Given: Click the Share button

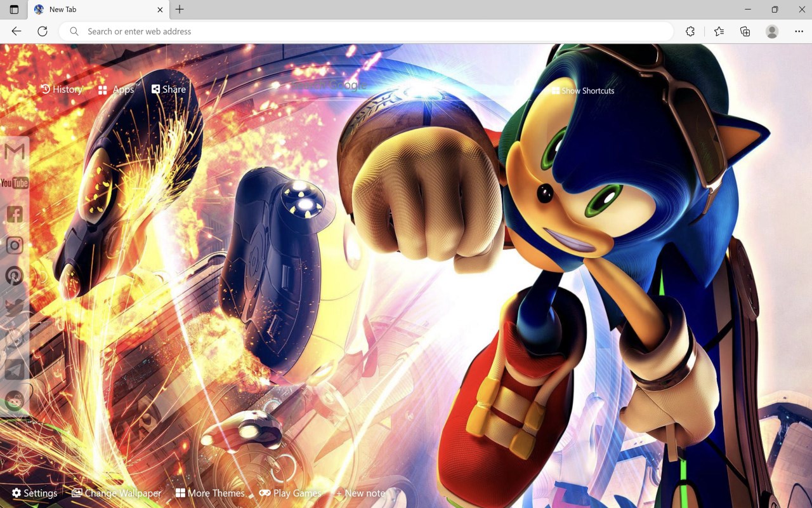Looking at the screenshot, I should (x=169, y=90).
